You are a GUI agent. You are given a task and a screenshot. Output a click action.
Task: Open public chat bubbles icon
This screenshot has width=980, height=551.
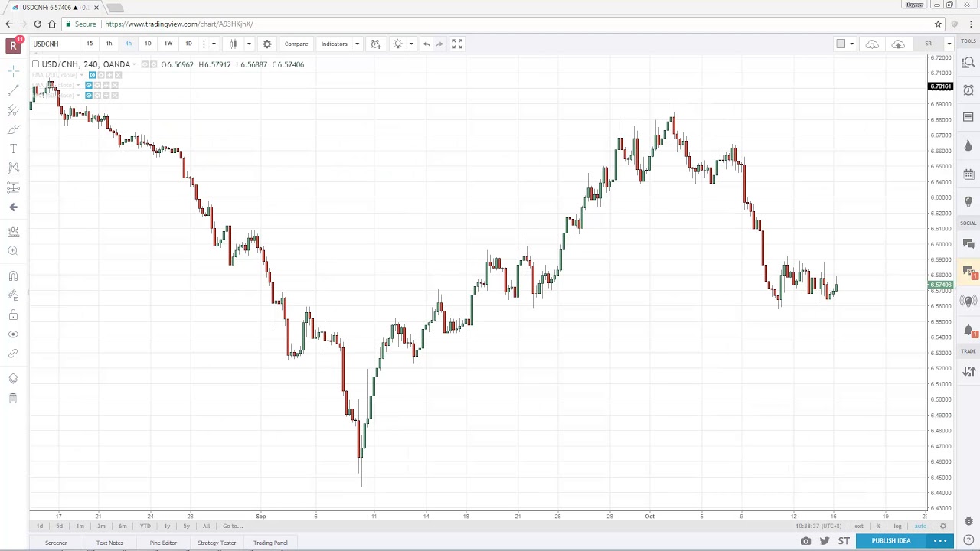pyautogui.click(x=969, y=244)
